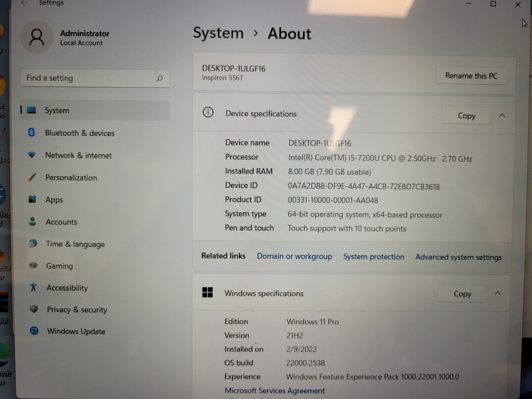
Task: Select the OS build value 22000.2538
Action: [306, 363]
